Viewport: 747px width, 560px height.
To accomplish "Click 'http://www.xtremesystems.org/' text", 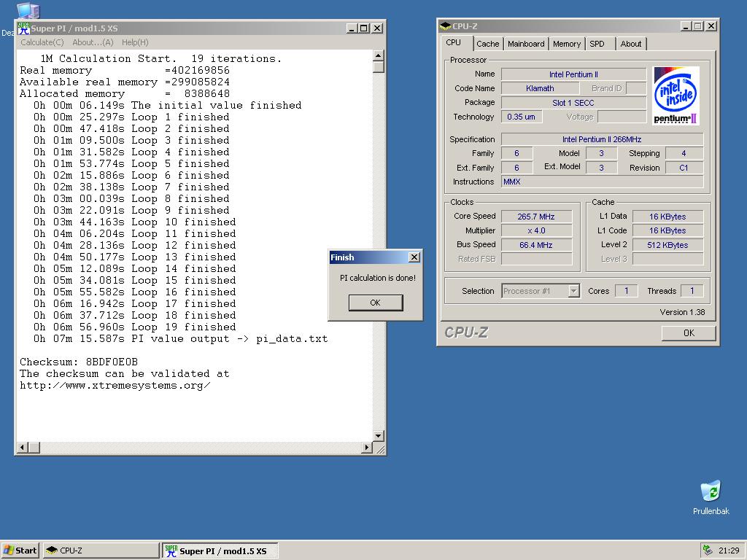I will click(x=115, y=385).
